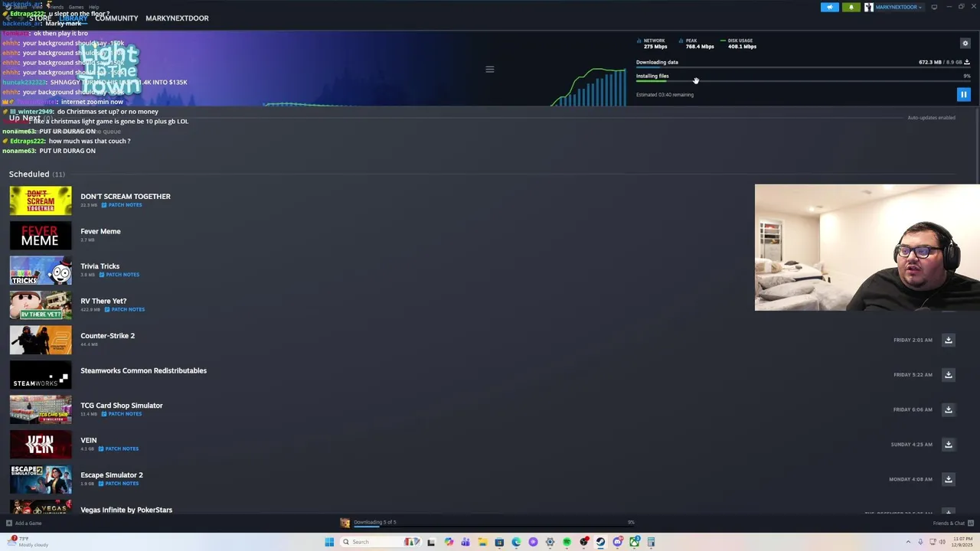Open the Help menu

(x=93, y=7)
